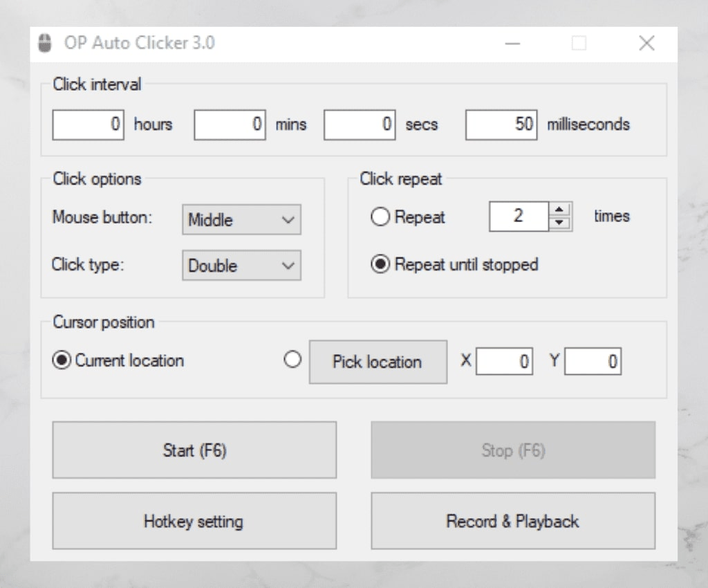Click the Y coordinate field
The height and width of the screenshot is (588, 708).
tap(593, 360)
